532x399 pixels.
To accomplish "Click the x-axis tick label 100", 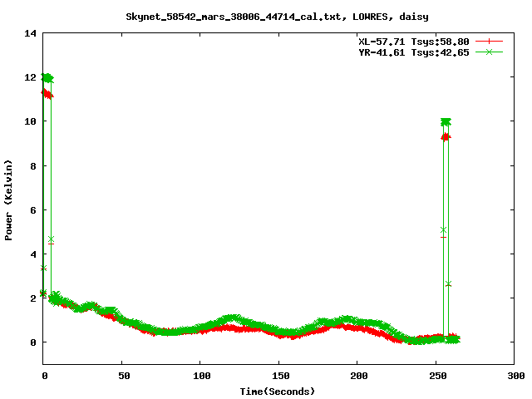I will (x=202, y=376).
